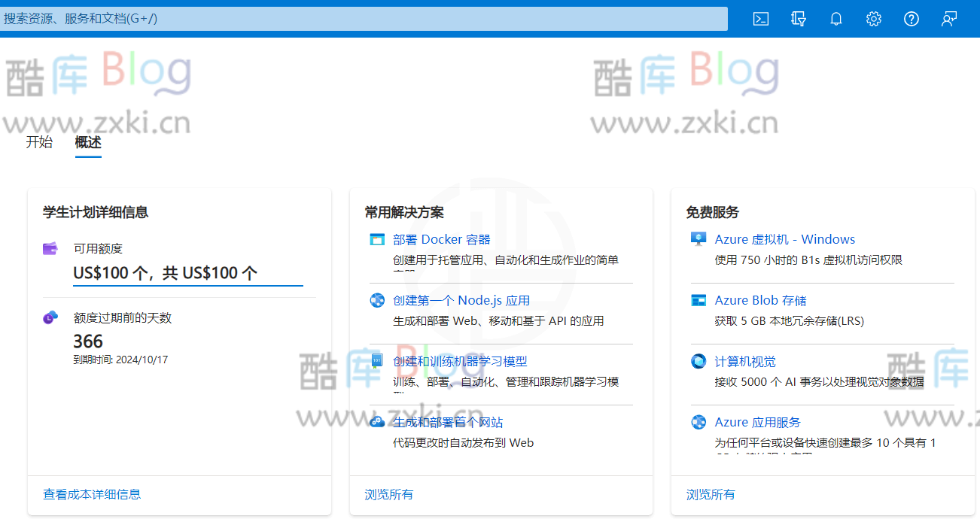Image resolution: width=980 pixels, height=528 pixels.
Task: Open the Cloud Shell terminal icon
Action: point(760,19)
